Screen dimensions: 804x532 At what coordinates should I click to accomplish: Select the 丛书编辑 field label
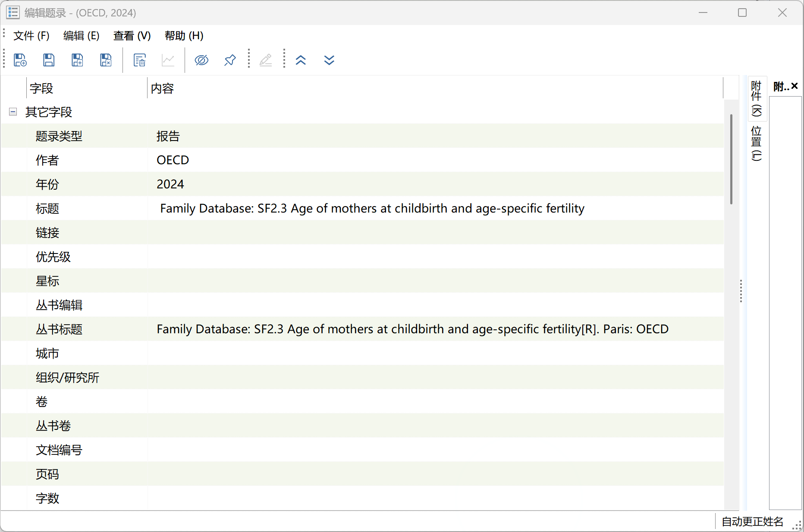click(59, 305)
